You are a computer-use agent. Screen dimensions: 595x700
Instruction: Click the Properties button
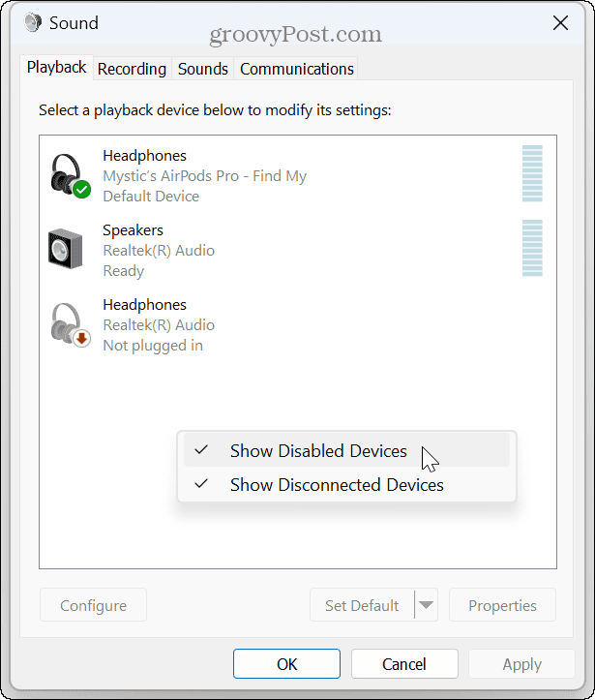click(x=502, y=606)
